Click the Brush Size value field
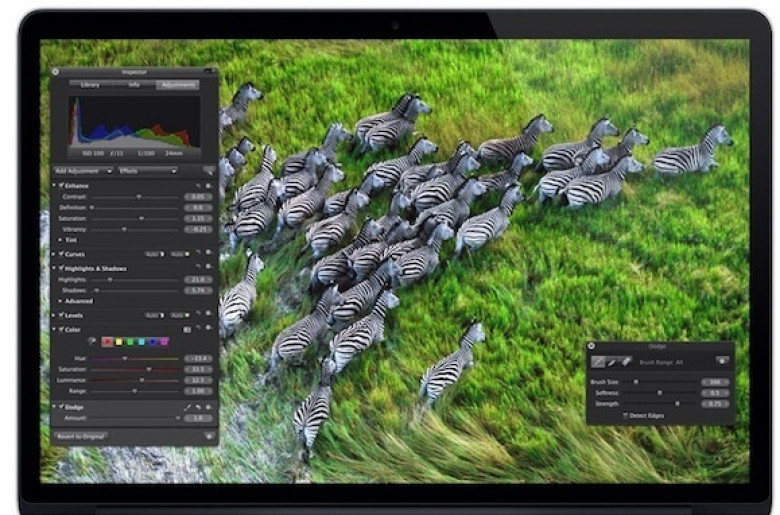The image size is (780, 515). [716, 382]
